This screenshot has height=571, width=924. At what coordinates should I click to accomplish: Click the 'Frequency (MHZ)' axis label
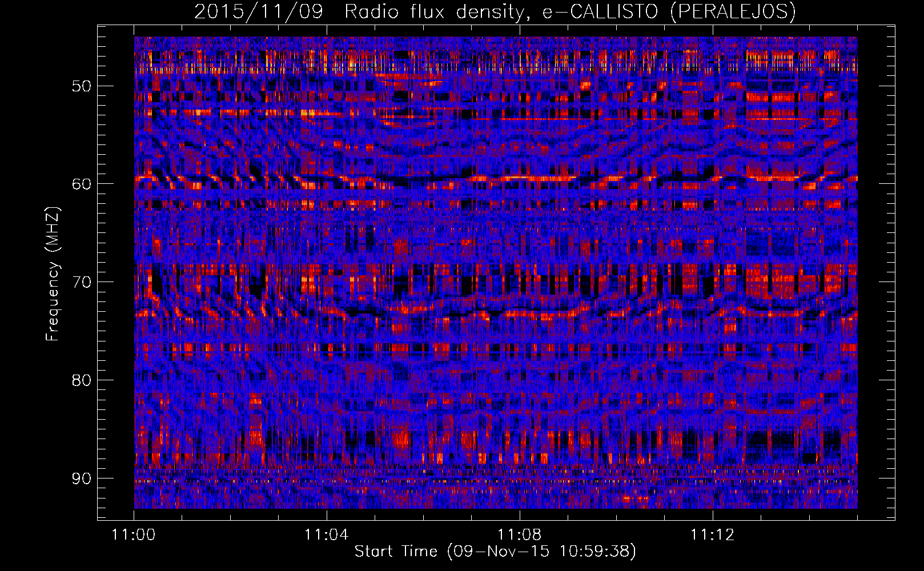pos(53,274)
